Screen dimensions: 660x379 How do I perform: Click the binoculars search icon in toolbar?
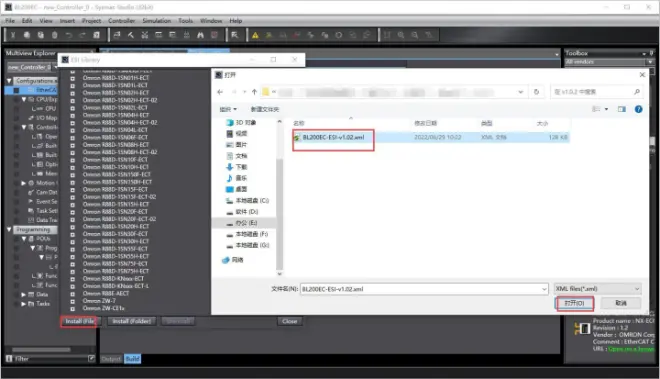(x=200, y=35)
